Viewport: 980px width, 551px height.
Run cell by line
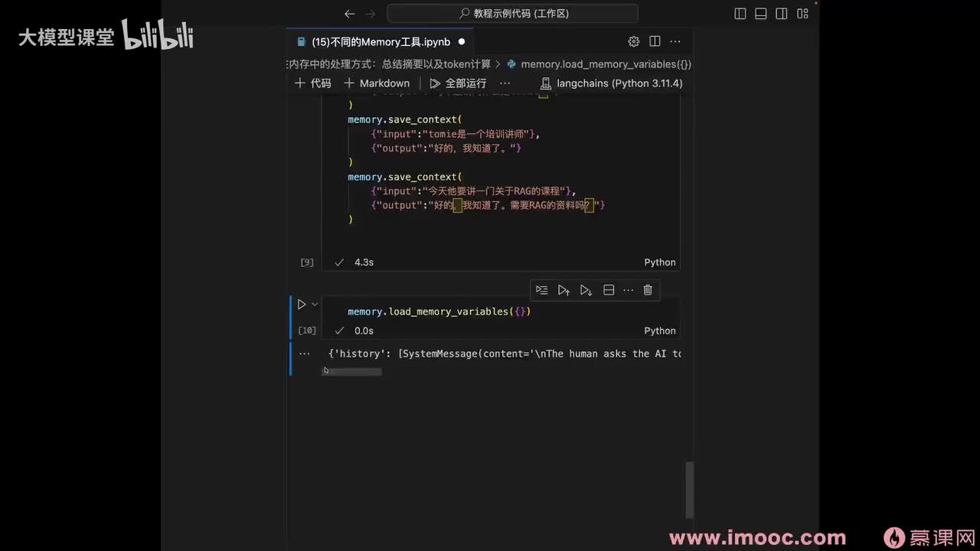(x=541, y=290)
